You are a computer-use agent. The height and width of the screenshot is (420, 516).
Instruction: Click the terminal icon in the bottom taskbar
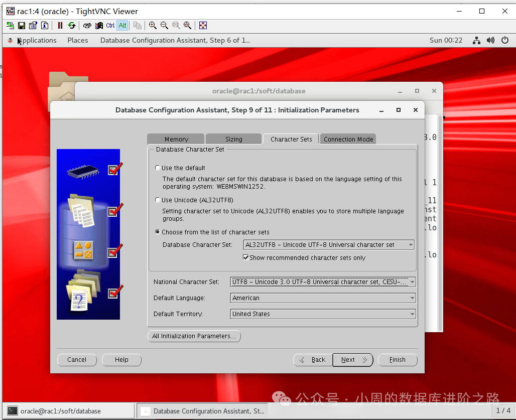click(13, 411)
